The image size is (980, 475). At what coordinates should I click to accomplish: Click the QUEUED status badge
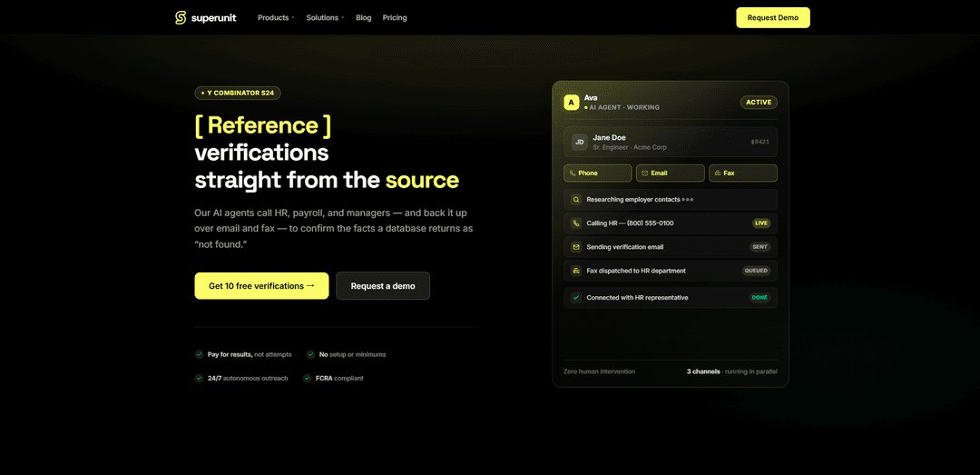(x=756, y=271)
